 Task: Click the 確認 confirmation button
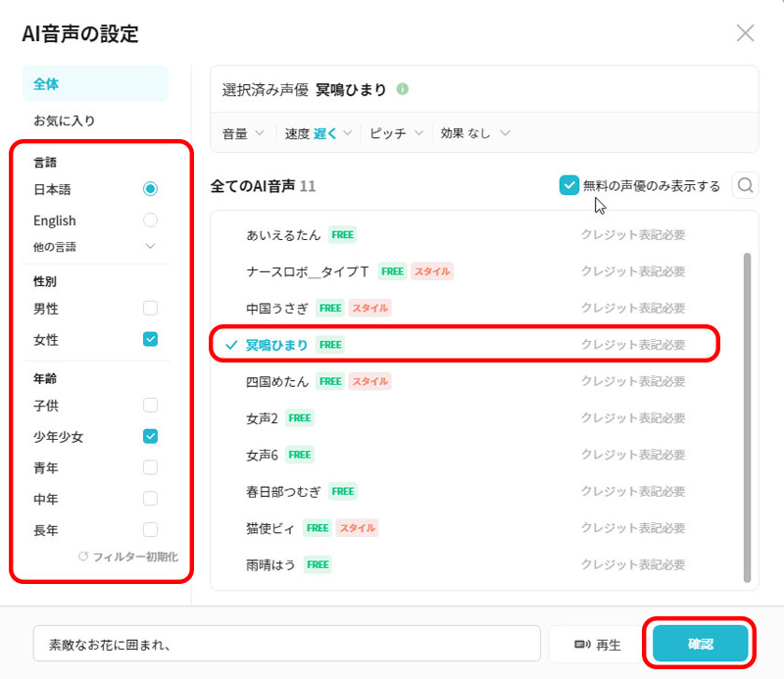(700, 643)
